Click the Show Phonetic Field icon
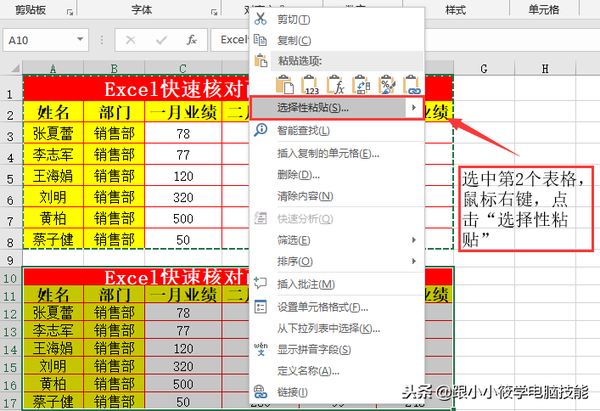The height and width of the screenshot is (411, 600). coord(260,349)
